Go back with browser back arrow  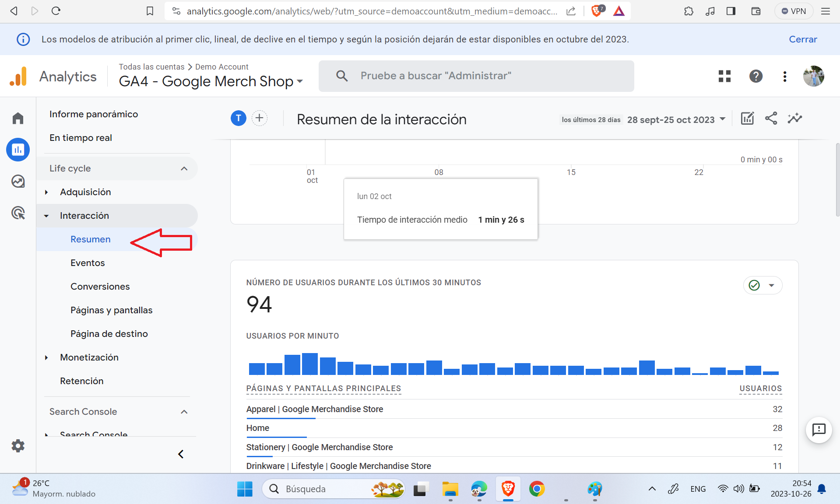14,11
